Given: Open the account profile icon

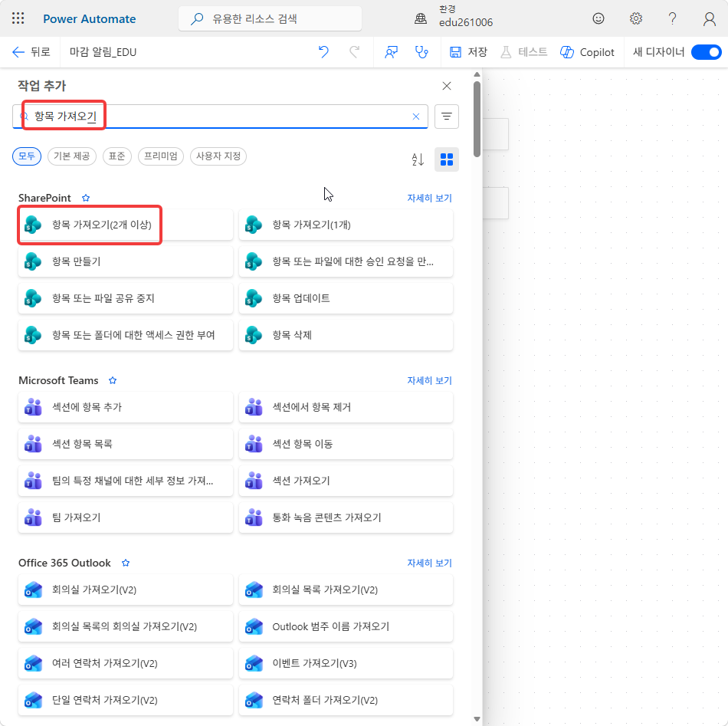Looking at the screenshot, I should [709, 18].
